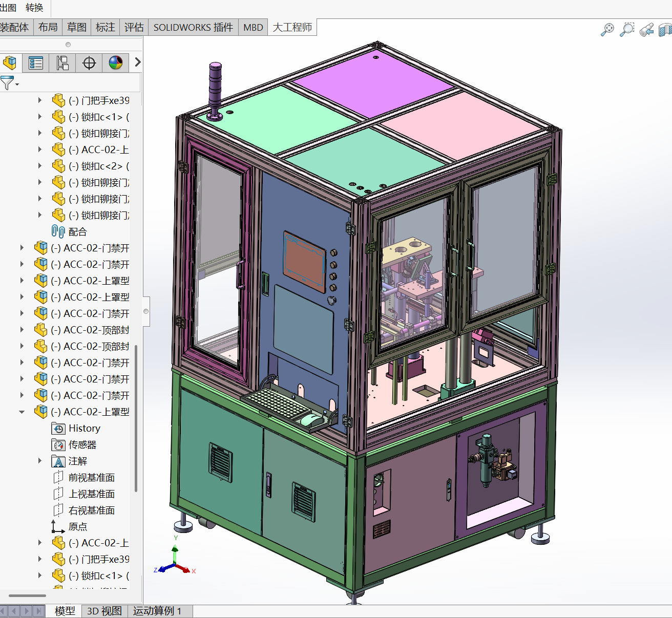Click the History item in the tree
672x618 pixels.
pos(84,428)
